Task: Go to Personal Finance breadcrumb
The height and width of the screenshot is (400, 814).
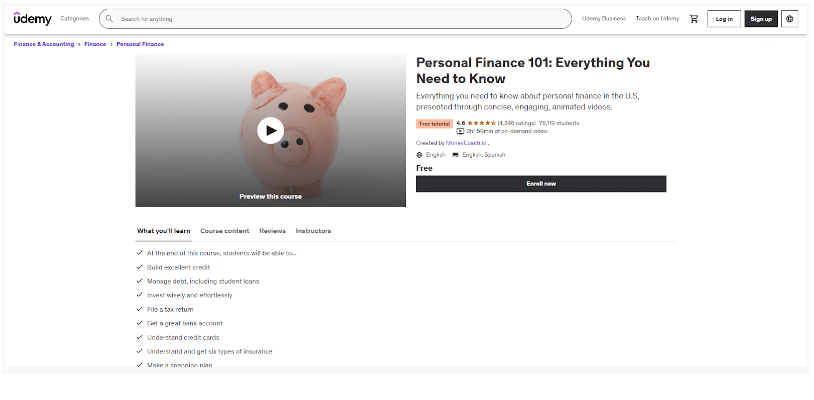Action: coord(140,44)
